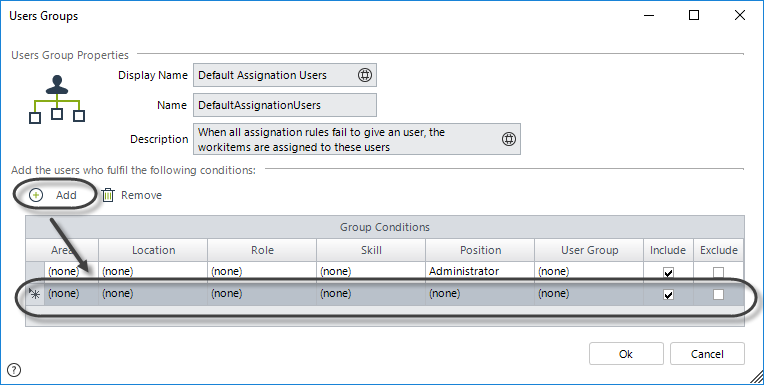Toggle Include checkbox in the new row
The width and height of the screenshot is (764, 385).
668,294
